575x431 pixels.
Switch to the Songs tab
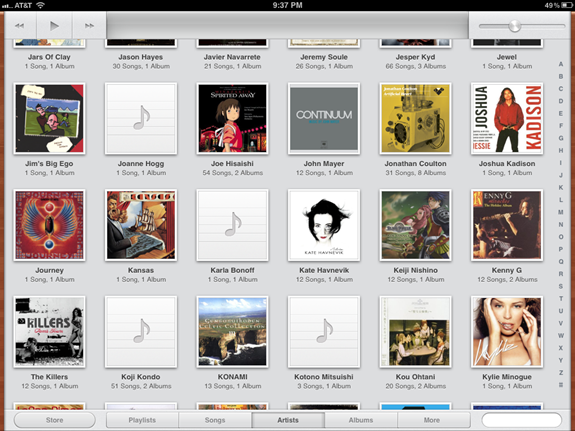(215, 420)
